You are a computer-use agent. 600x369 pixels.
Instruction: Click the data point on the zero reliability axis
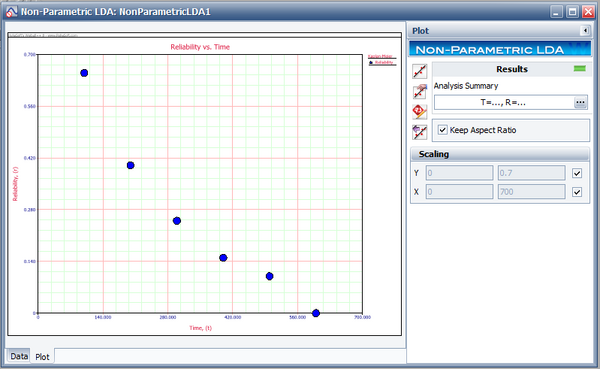click(x=316, y=313)
